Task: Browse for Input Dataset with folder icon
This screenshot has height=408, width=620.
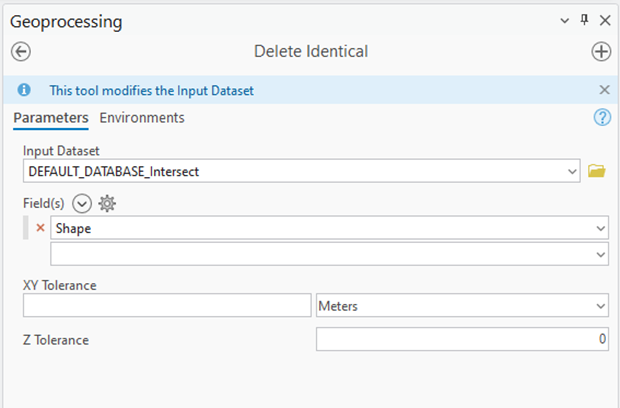Action: [597, 171]
